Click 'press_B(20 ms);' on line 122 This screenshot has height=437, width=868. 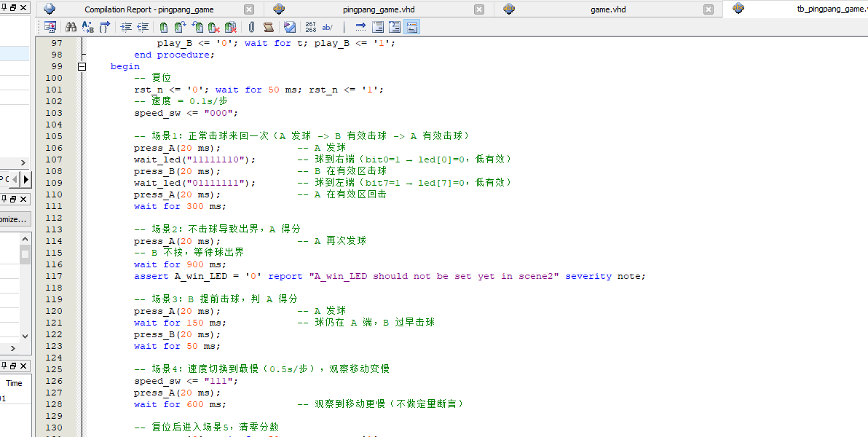pos(177,334)
